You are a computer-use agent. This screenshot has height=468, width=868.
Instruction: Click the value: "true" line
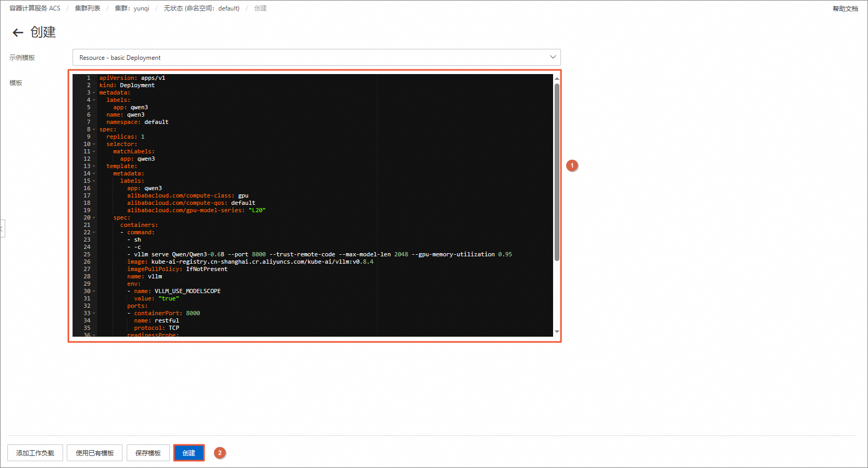[x=157, y=298]
